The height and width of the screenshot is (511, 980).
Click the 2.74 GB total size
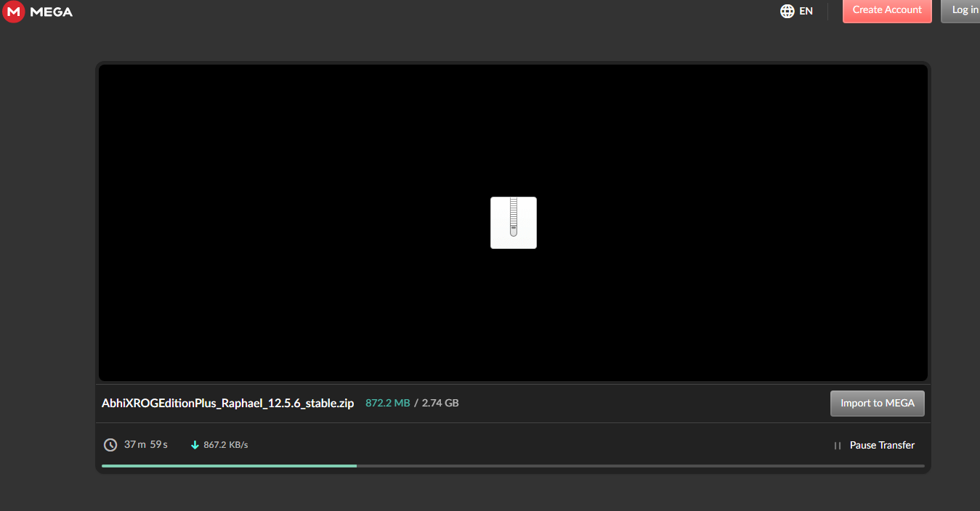(x=440, y=403)
